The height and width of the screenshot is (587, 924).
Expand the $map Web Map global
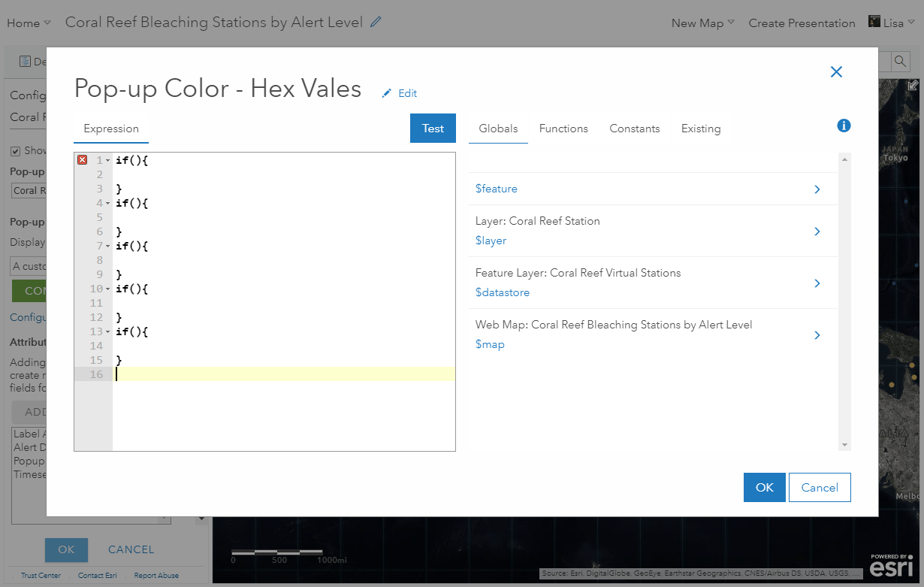tap(817, 335)
